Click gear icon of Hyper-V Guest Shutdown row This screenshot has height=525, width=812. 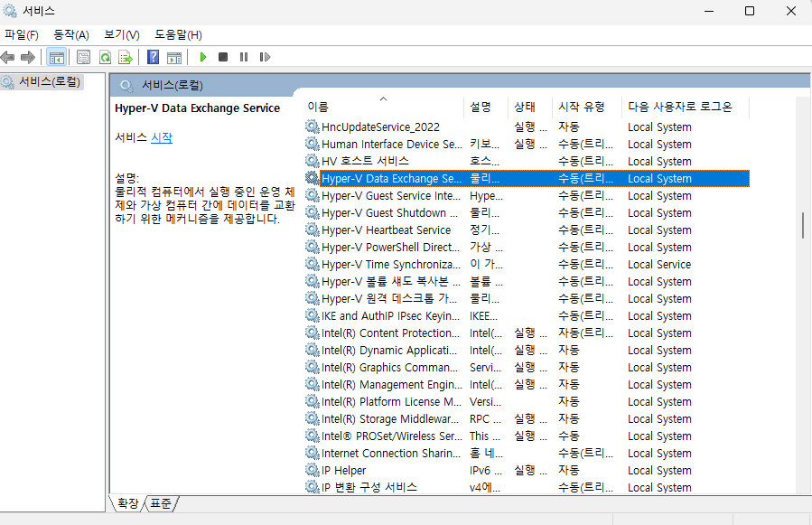(x=313, y=212)
